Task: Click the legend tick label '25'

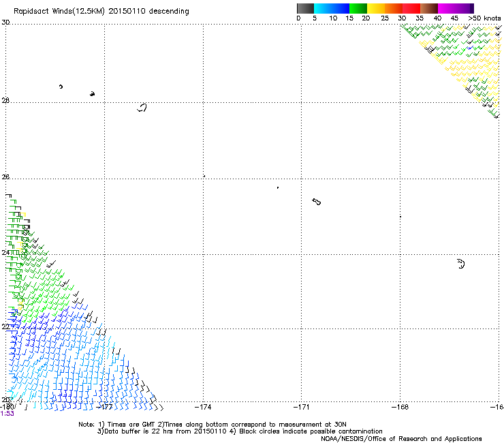Action: click(385, 18)
